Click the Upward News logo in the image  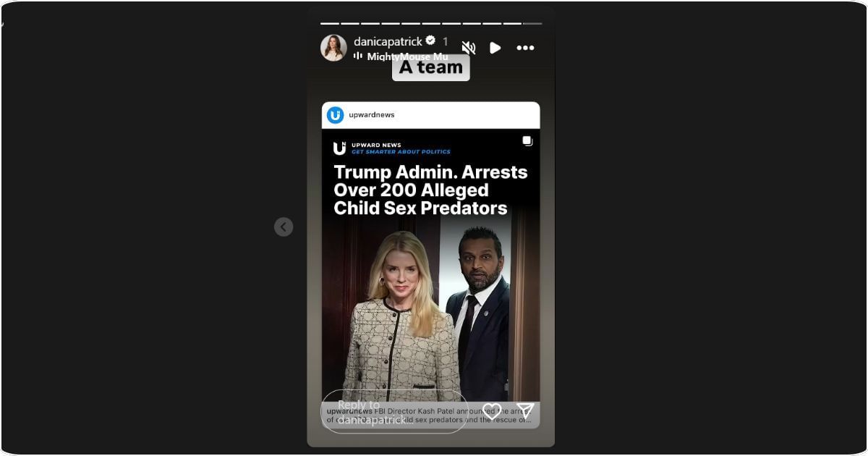[339, 148]
